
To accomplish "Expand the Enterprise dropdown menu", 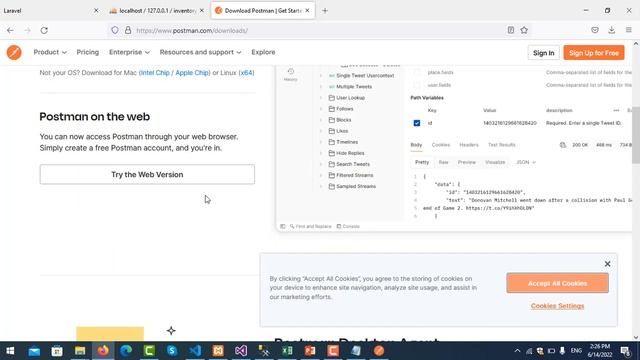I will (129, 52).
